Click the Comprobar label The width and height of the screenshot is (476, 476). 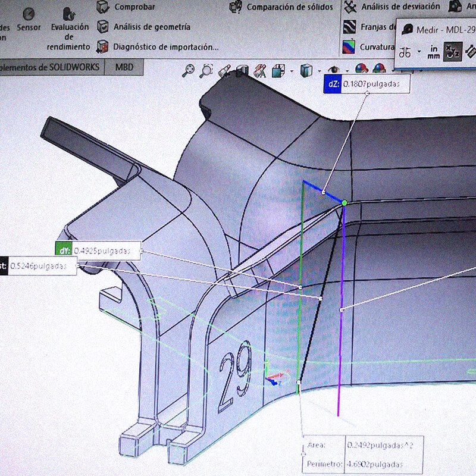point(134,7)
